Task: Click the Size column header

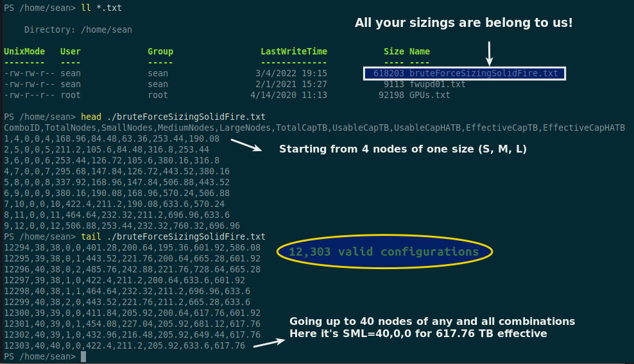Action: pyautogui.click(x=394, y=51)
